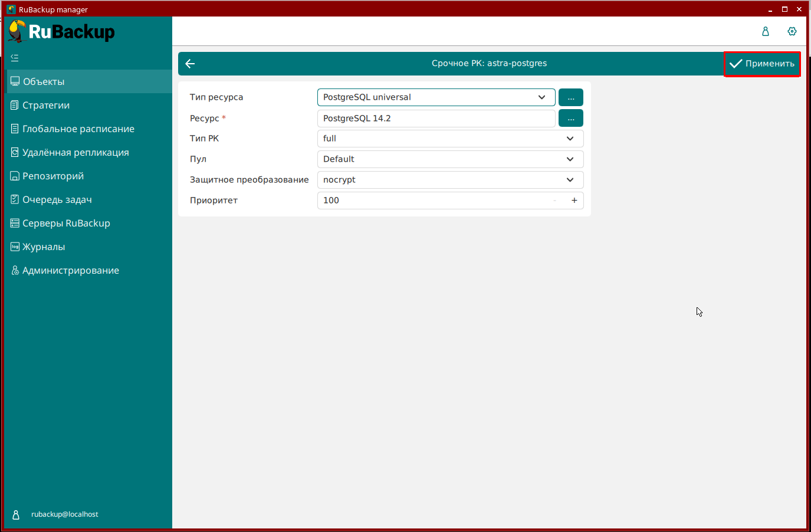811x532 pixels.
Task: Click the RuBackup toucan logo
Action: pyautogui.click(x=17, y=31)
